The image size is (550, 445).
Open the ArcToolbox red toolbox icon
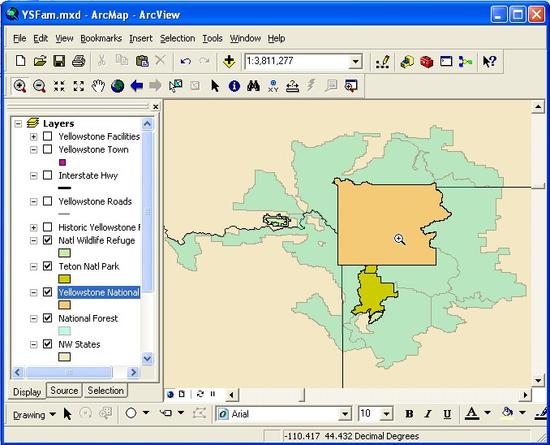(x=427, y=62)
